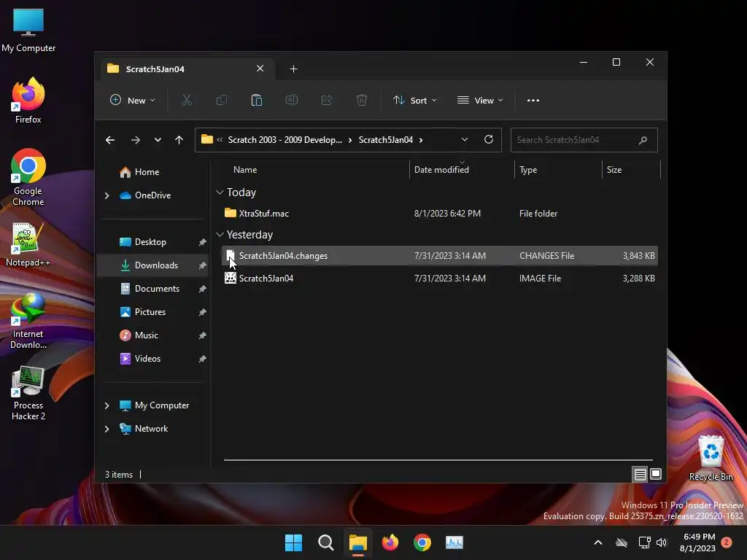This screenshot has height=560, width=747.
Task: Select the XtraStuf.mac folder
Action: tap(439, 214)
